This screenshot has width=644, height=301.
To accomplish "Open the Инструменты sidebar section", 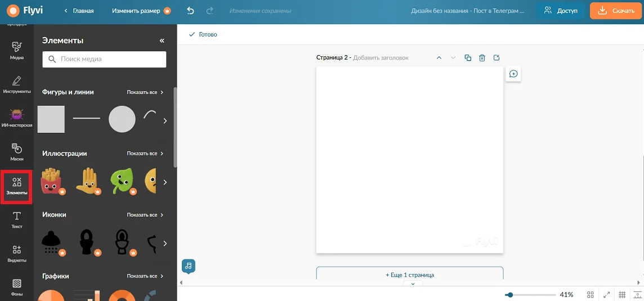I will click(x=17, y=84).
